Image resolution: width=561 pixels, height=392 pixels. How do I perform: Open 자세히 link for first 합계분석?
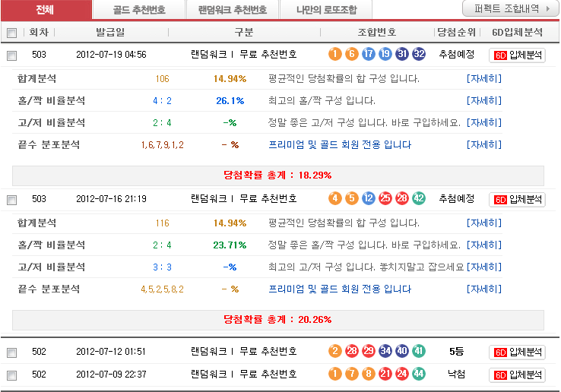point(484,78)
